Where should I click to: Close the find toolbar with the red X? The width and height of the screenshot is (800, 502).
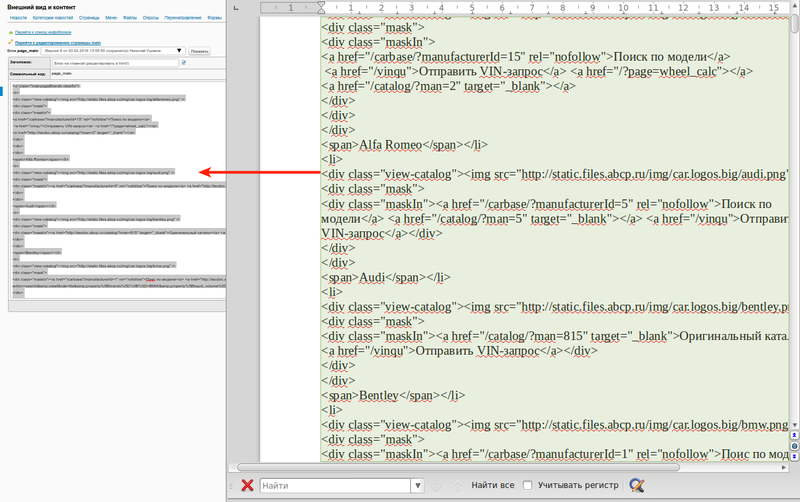point(247,485)
